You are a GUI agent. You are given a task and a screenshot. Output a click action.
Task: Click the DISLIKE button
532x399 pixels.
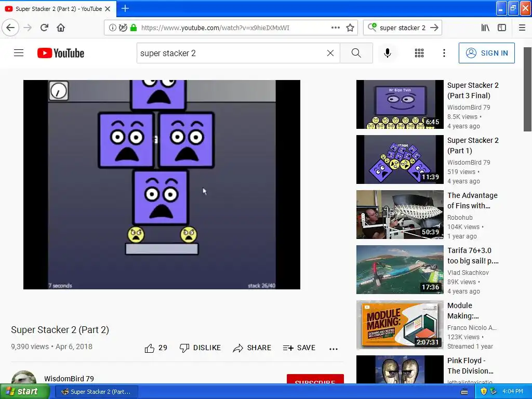[200, 348]
